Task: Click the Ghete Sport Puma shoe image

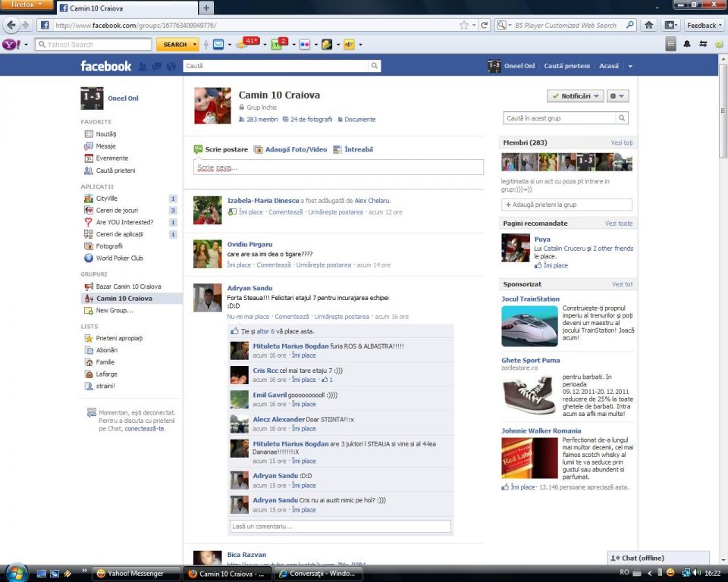Action: pos(530,395)
